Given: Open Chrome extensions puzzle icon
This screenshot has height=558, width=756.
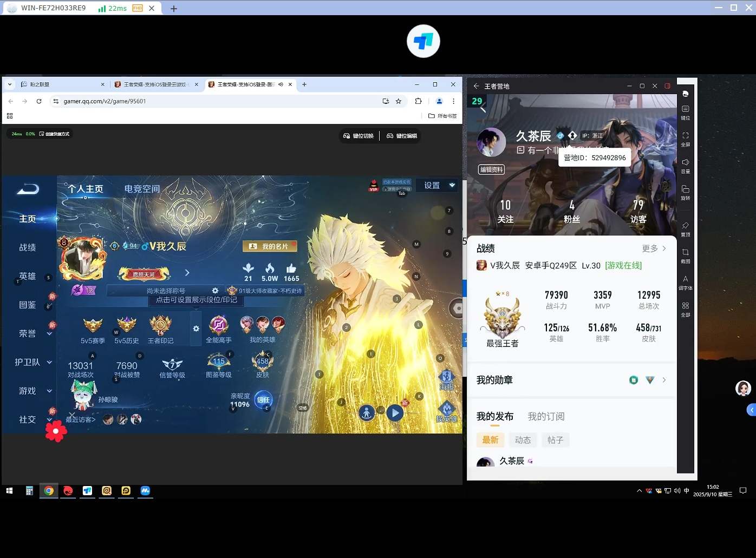Looking at the screenshot, I should coord(418,101).
